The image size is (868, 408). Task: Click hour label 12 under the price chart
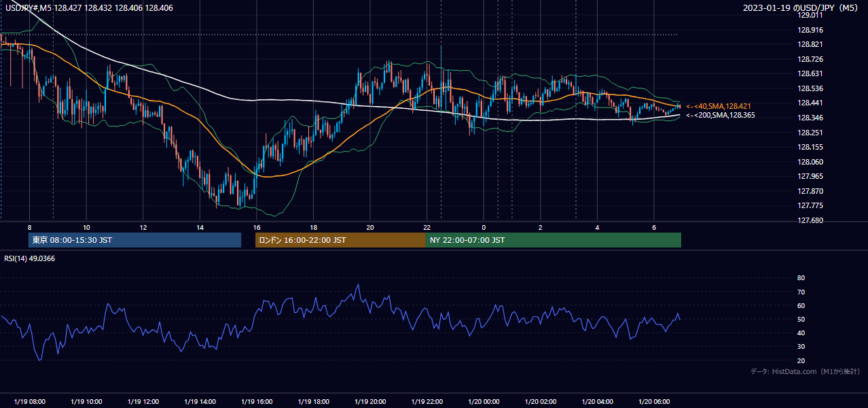143,227
